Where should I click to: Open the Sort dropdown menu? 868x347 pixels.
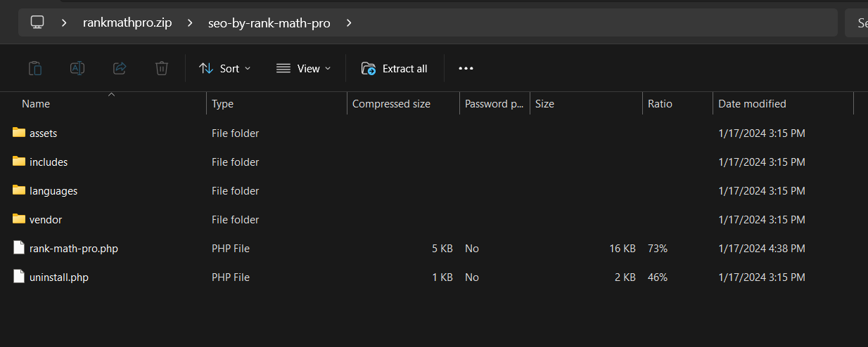(225, 68)
